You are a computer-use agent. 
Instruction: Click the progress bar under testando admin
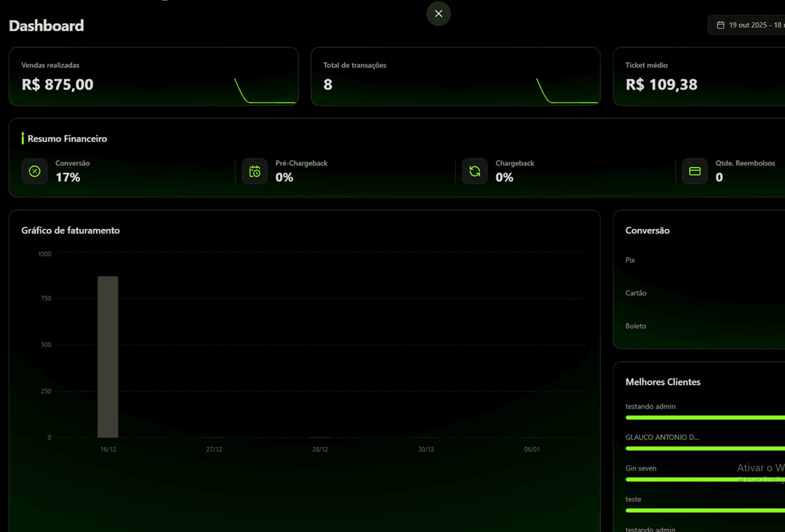point(712,417)
